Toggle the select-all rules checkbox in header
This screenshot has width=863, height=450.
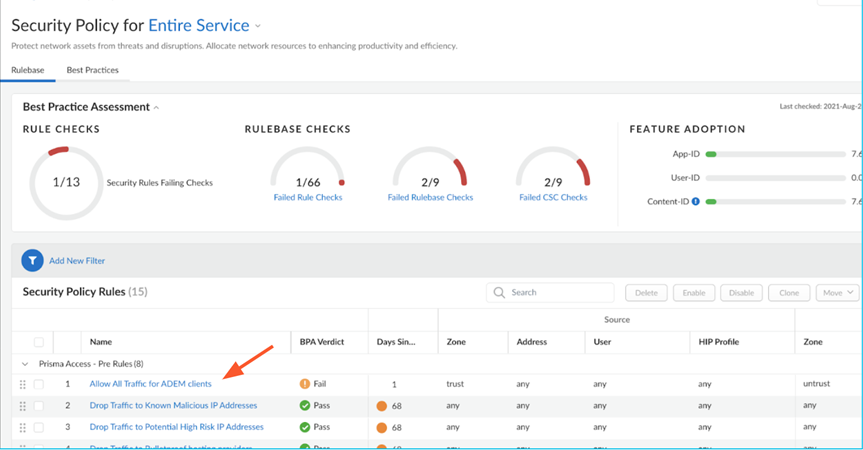tap(39, 342)
